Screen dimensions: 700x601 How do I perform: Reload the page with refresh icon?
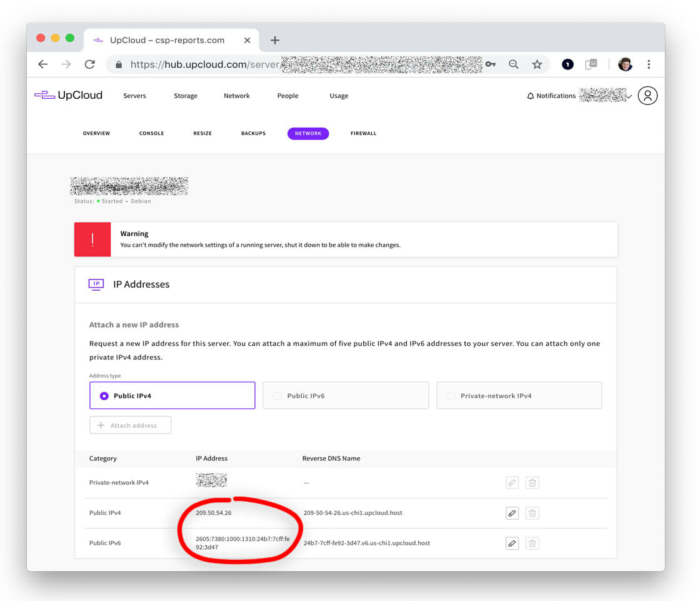pos(90,64)
